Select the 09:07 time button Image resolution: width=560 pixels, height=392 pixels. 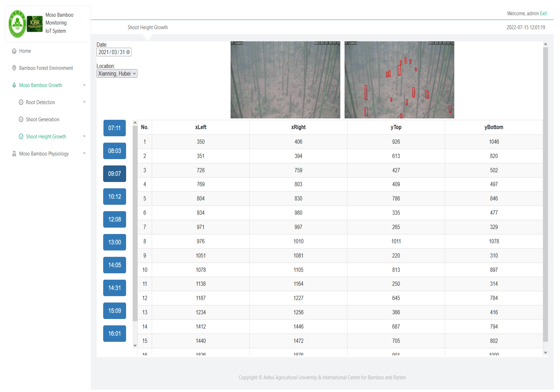click(115, 174)
